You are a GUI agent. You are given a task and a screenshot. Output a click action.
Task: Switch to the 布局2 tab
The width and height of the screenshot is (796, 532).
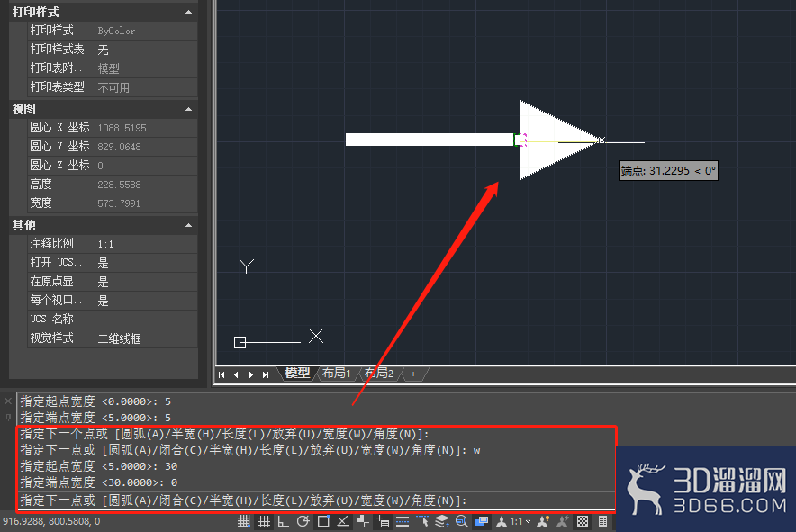[379, 373]
